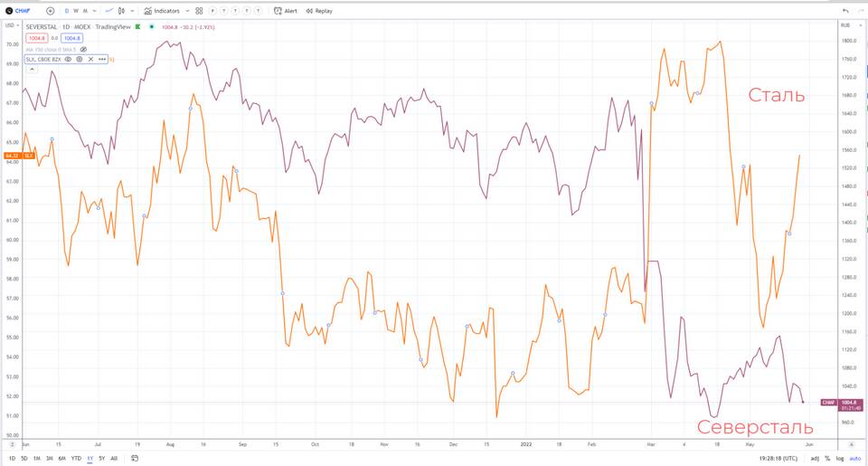Select the 3M time range
This screenshot has width=868, height=466.
pos(49,458)
